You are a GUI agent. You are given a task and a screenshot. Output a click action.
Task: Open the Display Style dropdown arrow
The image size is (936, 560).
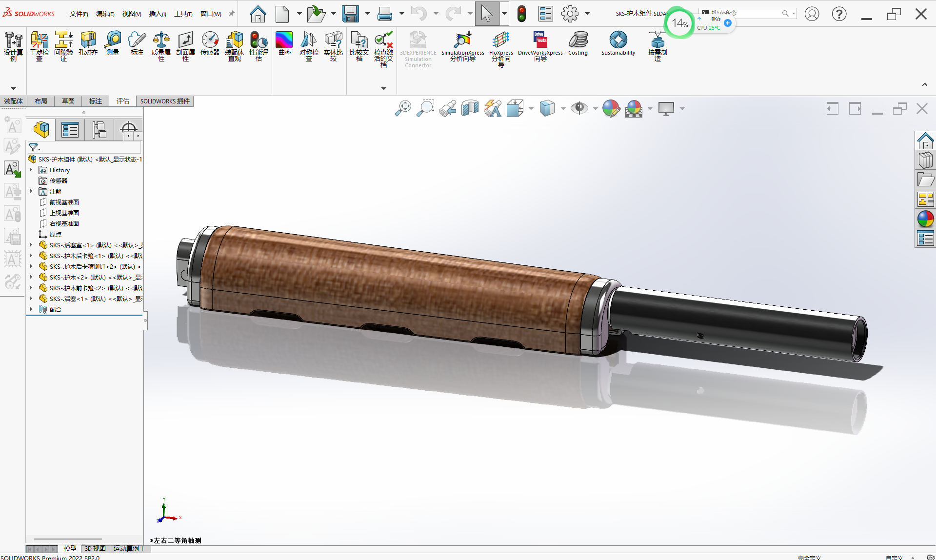click(563, 108)
